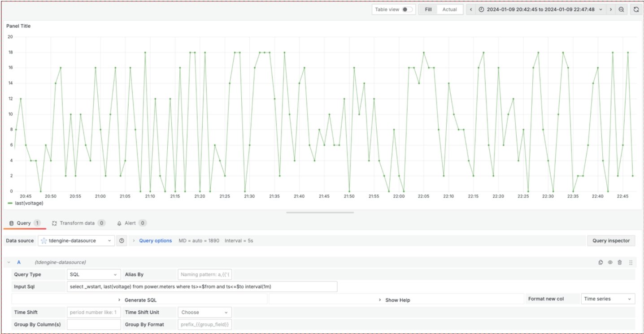Duplicate query A with the copy icon
This screenshot has height=334, width=644.
(x=600, y=262)
